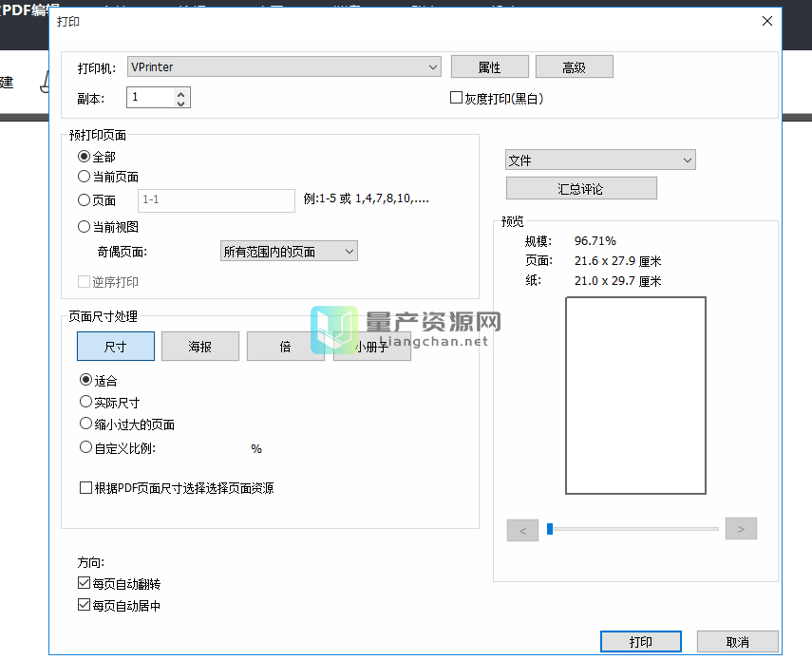Click the next page > preview button
The height and width of the screenshot is (660, 812).
(741, 529)
